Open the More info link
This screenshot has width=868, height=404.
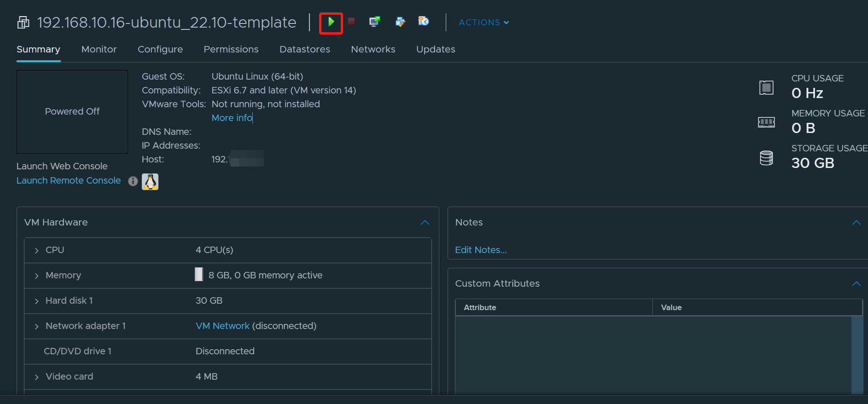pyautogui.click(x=232, y=118)
